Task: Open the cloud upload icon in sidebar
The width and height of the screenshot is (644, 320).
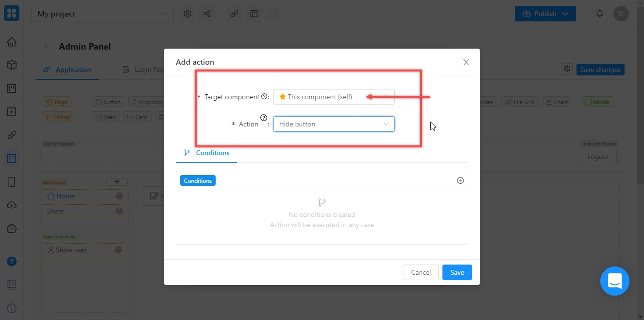Action: point(12,205)
